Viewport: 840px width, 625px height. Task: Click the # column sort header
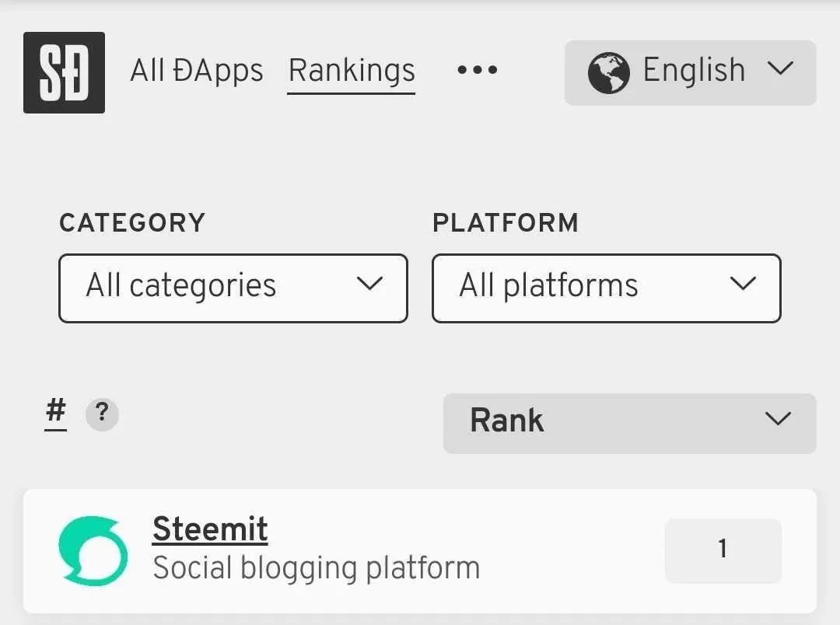tap(56, 412)
